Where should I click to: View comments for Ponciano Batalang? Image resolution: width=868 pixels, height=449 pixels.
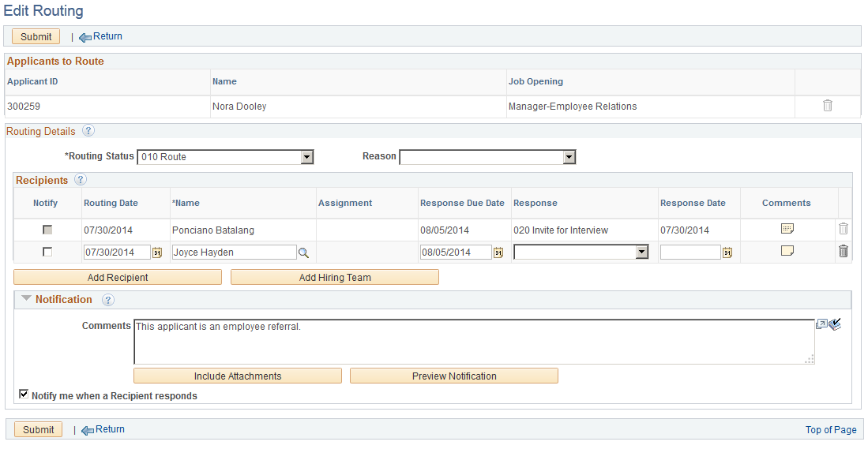787,228
